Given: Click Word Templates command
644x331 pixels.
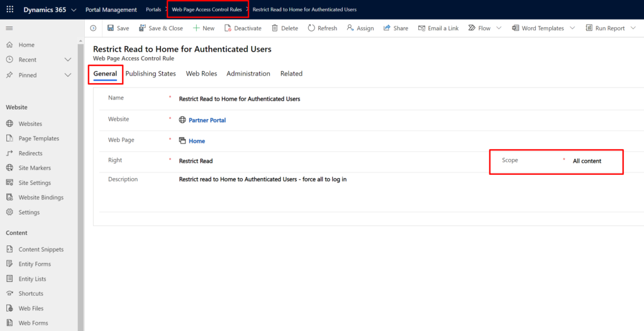Looking at the screenshot, I should 538,28.
